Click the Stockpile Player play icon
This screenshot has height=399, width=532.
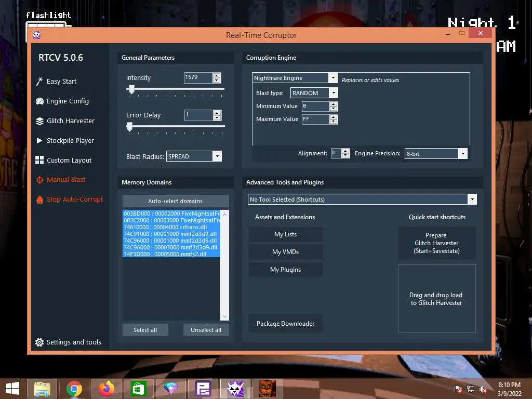tap(39, 140)
